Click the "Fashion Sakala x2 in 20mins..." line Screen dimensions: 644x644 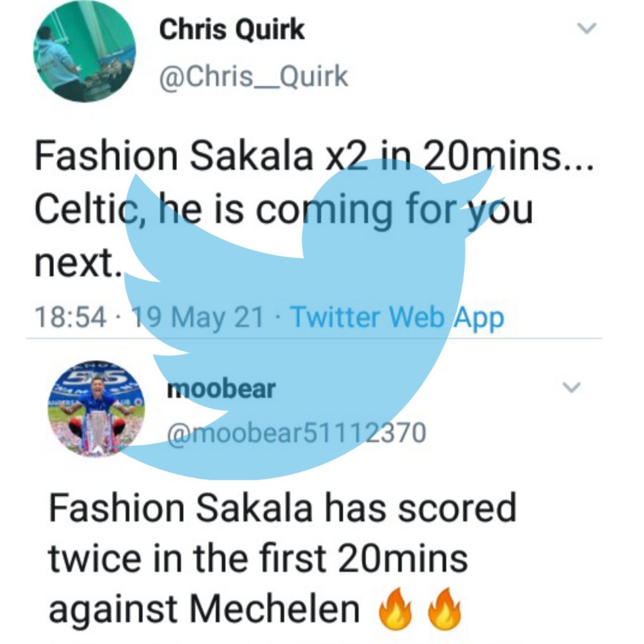313,157
